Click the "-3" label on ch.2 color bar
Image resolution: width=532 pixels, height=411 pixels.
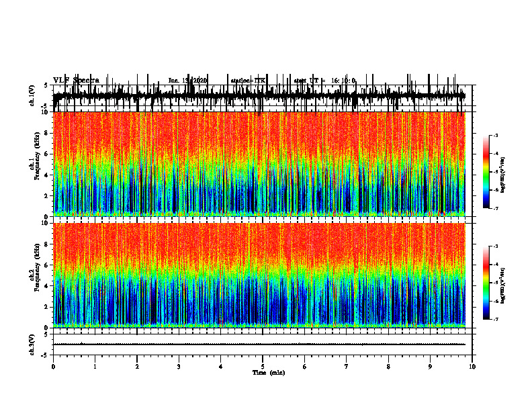click(496, 246)
